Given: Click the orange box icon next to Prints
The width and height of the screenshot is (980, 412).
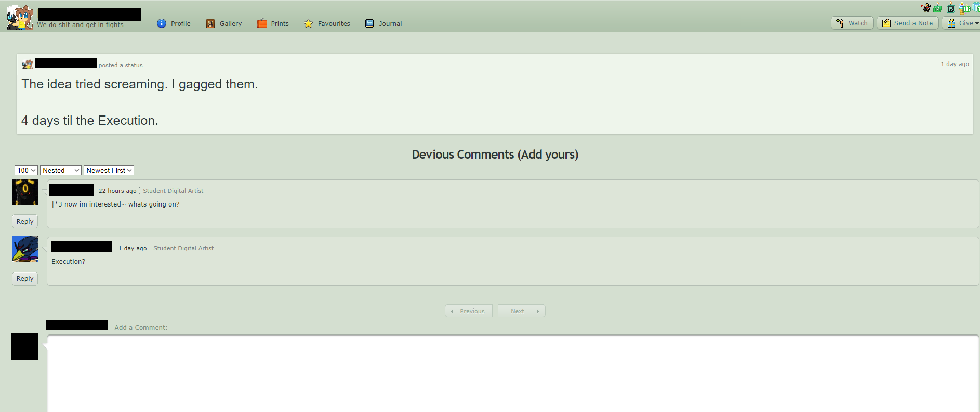Looking at the screenshot, I should click(x=262, y=23).
